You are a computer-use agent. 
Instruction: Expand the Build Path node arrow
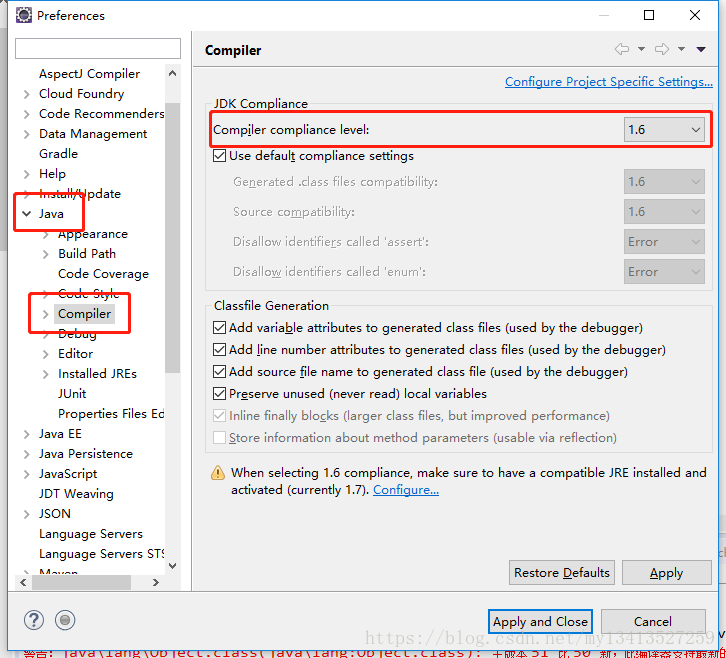coord(45,254)
